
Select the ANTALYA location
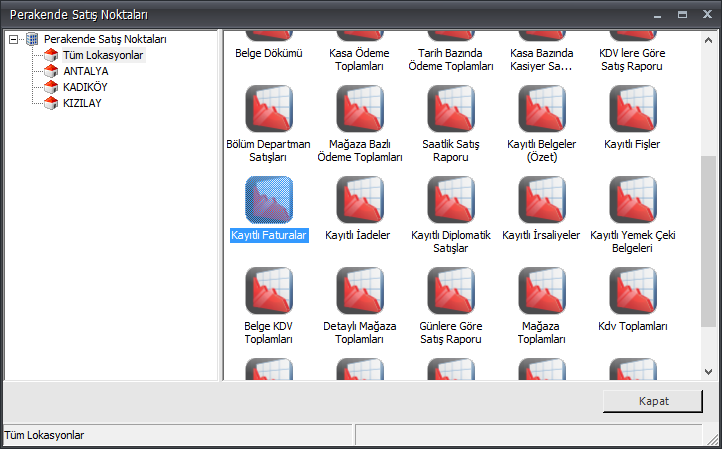tap(86, 71)
